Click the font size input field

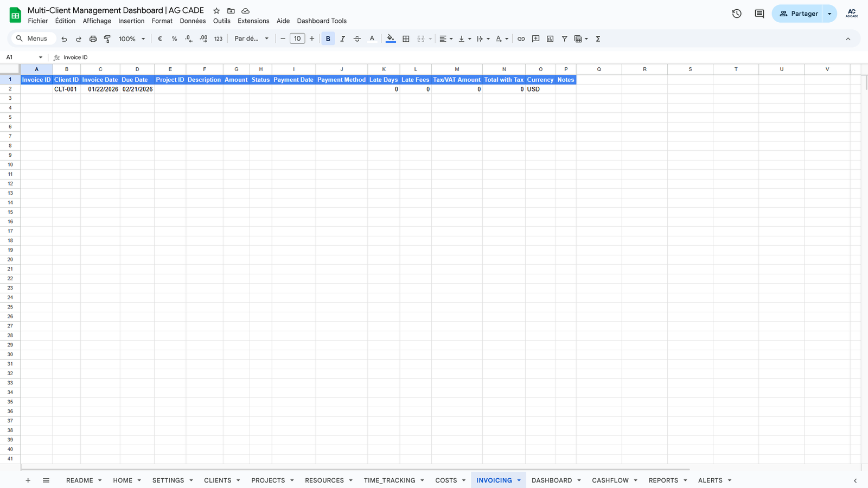coord(297,39)
